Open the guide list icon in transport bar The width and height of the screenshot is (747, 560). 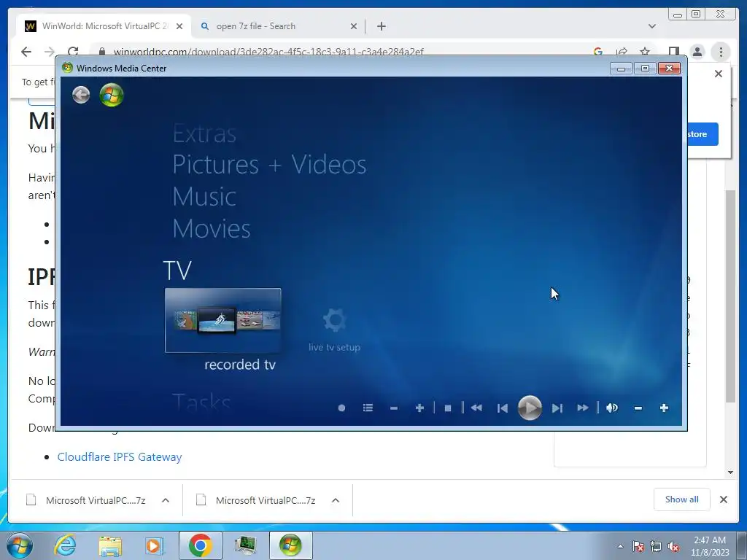(x=368, y=408)
